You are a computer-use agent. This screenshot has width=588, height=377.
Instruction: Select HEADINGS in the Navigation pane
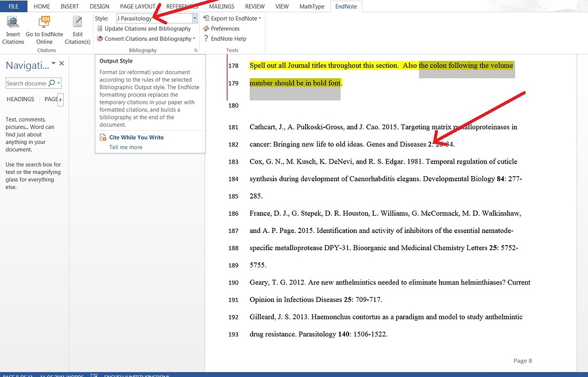20,99
